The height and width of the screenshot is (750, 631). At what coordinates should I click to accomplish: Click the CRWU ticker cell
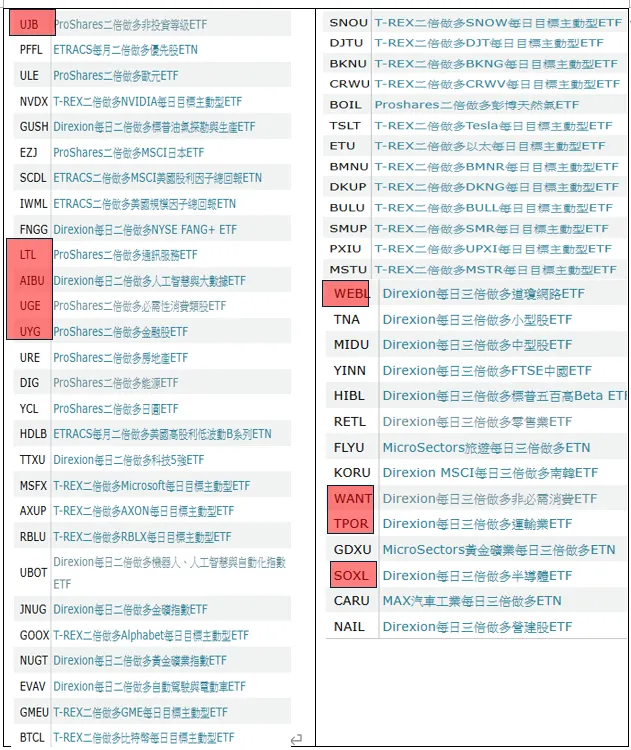tap(350, 84)
